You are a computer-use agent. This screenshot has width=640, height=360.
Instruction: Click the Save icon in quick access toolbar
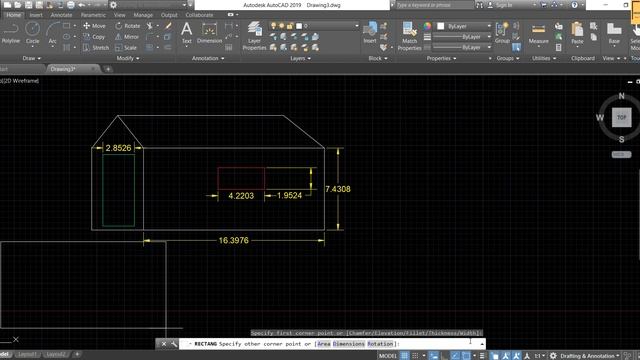(x=29, y=5)
